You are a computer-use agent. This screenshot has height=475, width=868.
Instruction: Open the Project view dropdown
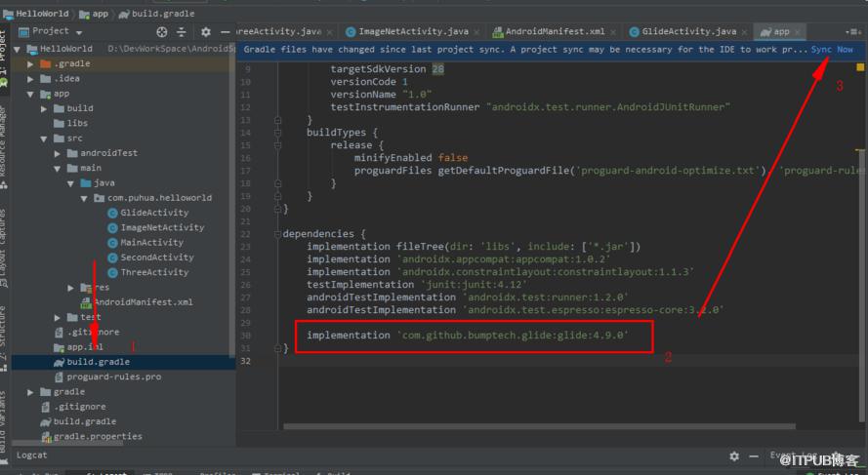(x=79, y=32)
